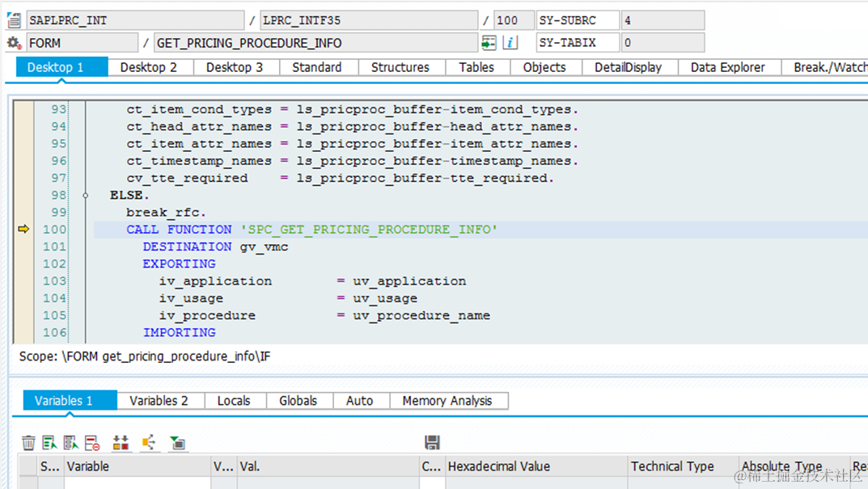Click the navigate-to-source icon with green arrow
Screen dimensions: 868x489
click(x=489, y=43)
